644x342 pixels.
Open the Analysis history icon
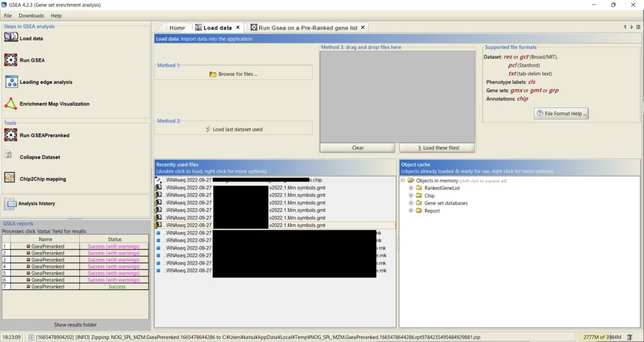coord(10,204)
